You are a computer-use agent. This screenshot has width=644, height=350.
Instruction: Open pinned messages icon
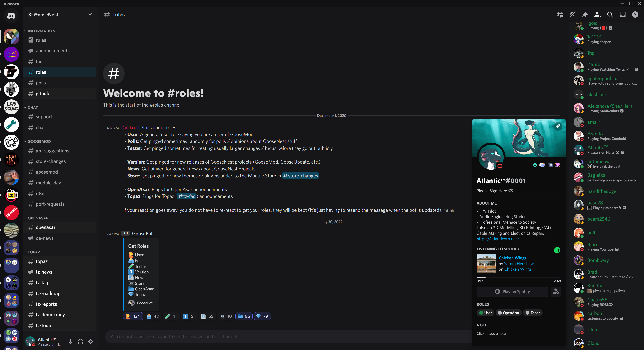pos(585,15)
